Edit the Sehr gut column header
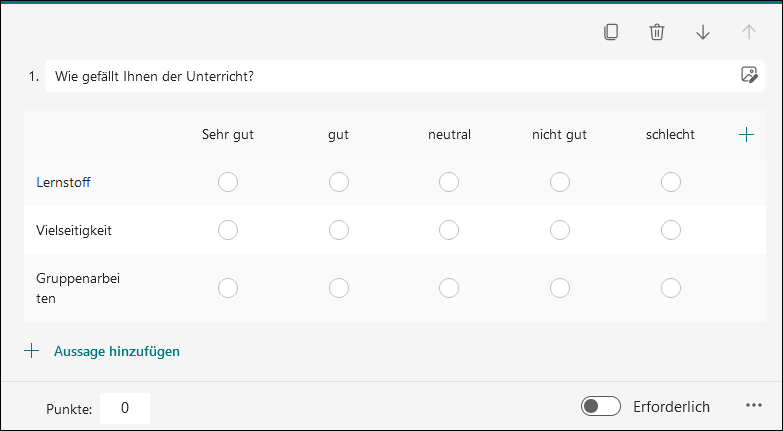The image size is (783, 431). 228,134
